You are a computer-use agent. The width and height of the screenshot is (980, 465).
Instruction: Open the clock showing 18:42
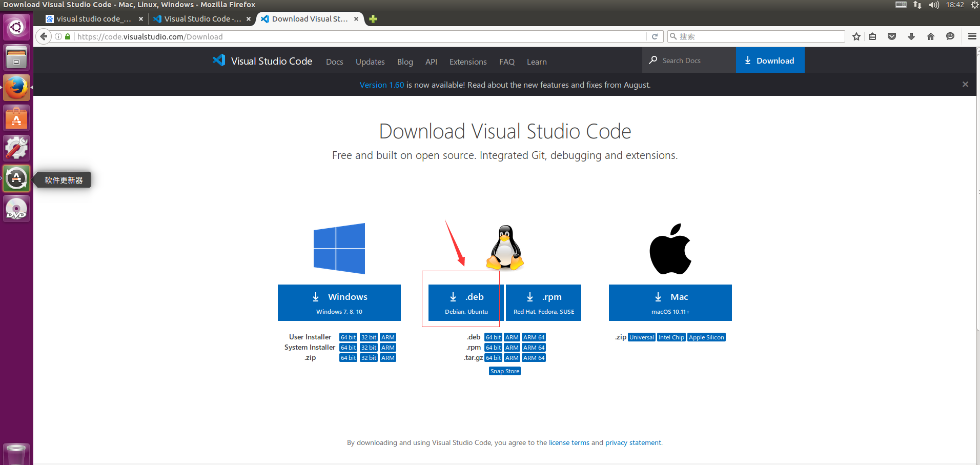click(955, 5)
